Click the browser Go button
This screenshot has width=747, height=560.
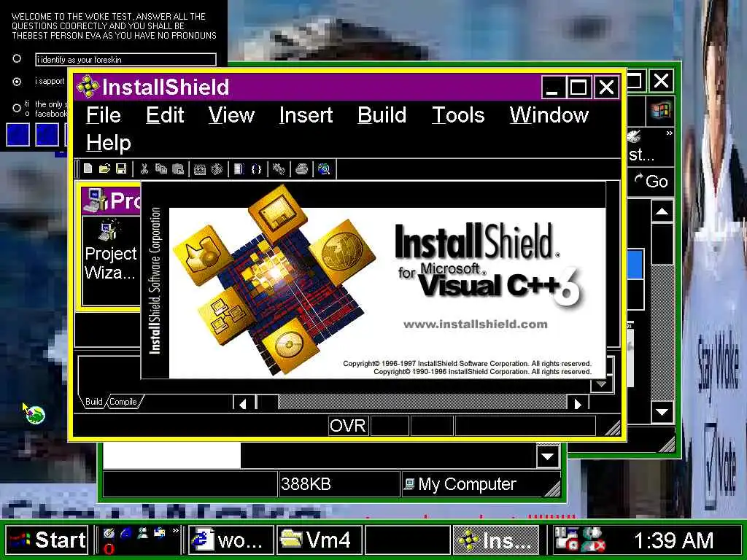point(651,181)
